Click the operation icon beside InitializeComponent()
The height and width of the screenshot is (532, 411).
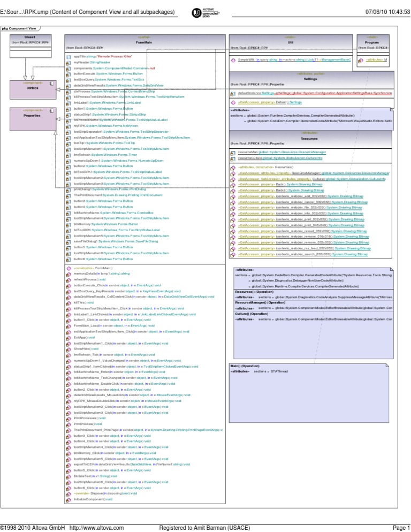[68, 500]
